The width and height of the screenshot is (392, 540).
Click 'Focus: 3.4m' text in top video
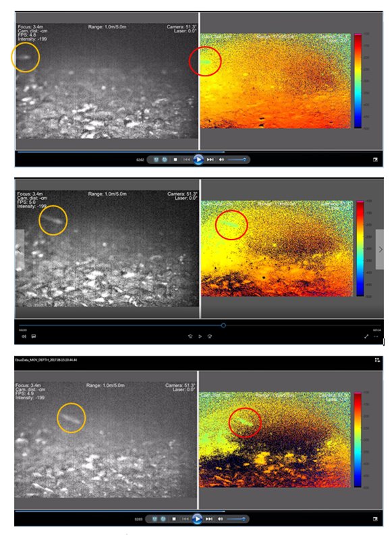click(x=30, y=27)
